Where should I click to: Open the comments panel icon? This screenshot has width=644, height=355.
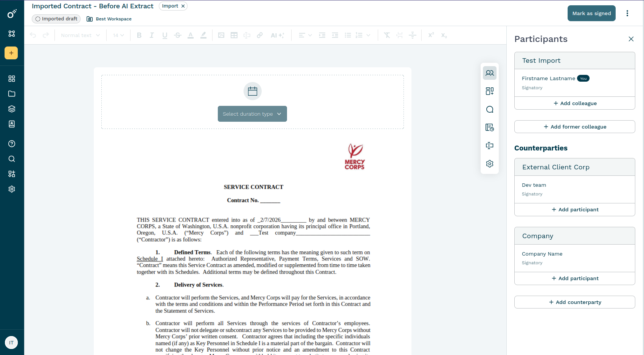tap(490, 109)
